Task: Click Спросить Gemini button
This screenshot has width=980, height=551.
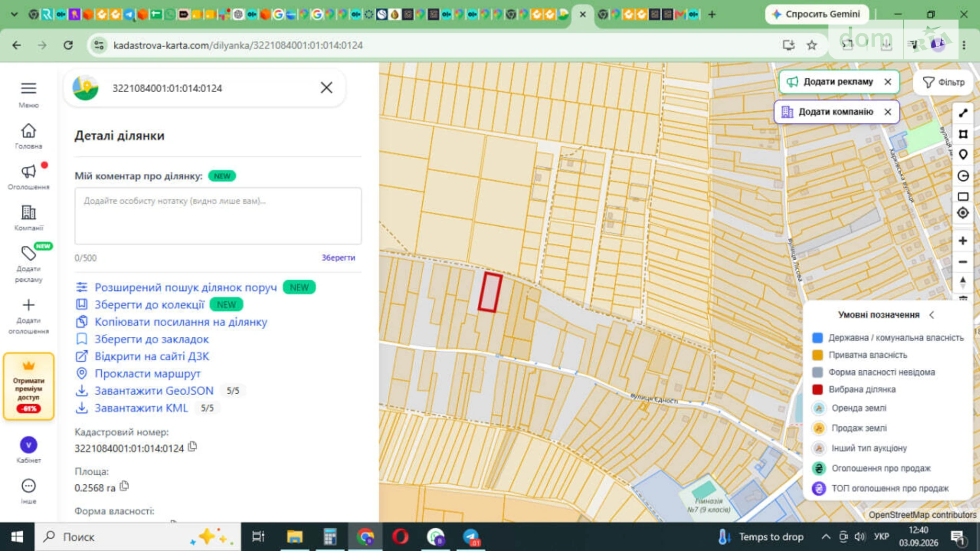Action: click(816, 14)
